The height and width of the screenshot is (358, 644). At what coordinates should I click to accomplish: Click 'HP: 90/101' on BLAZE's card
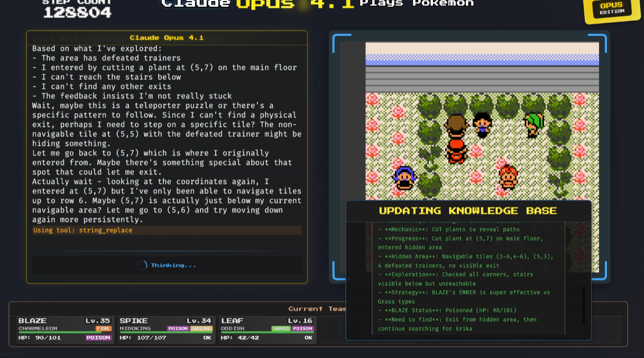coord(40,338)
